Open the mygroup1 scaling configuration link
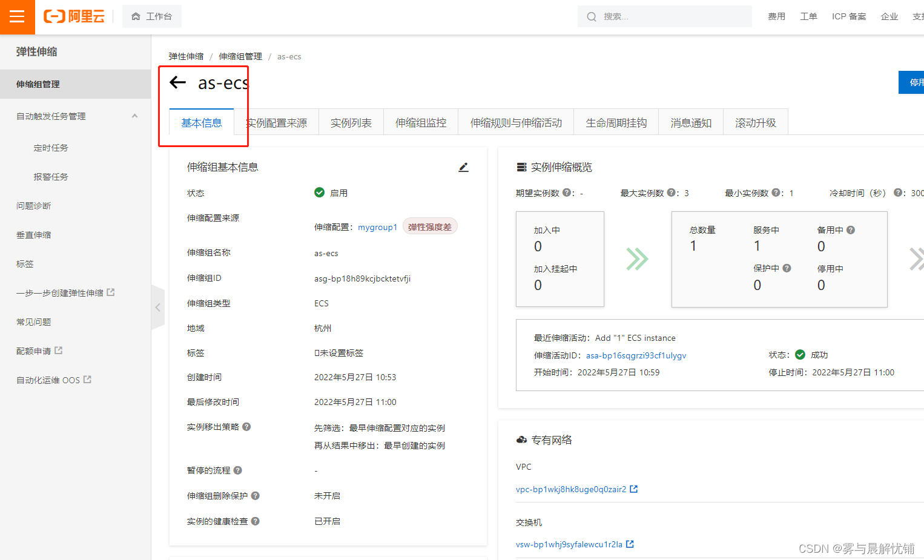The width and height of the screenshot is (924, 560). point(377,227)
